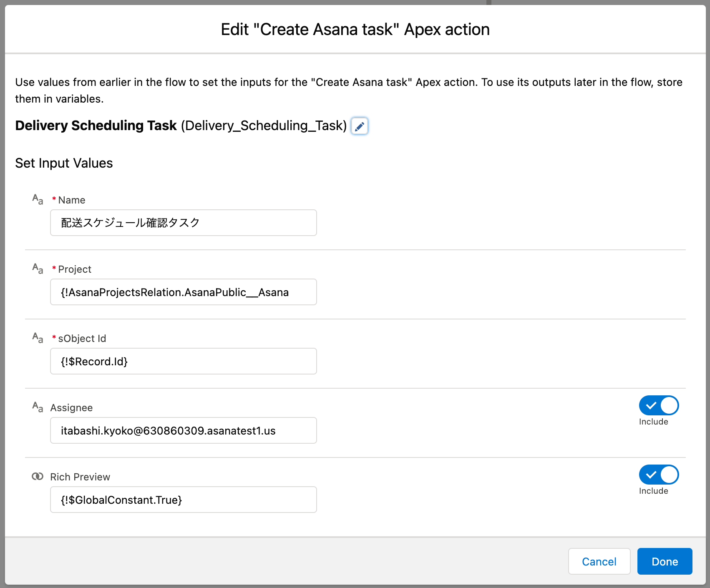Click the "sObject Id" field label text
Viewport: 710px width, 588px height.
pyautogui.click(x=82, y=339)
